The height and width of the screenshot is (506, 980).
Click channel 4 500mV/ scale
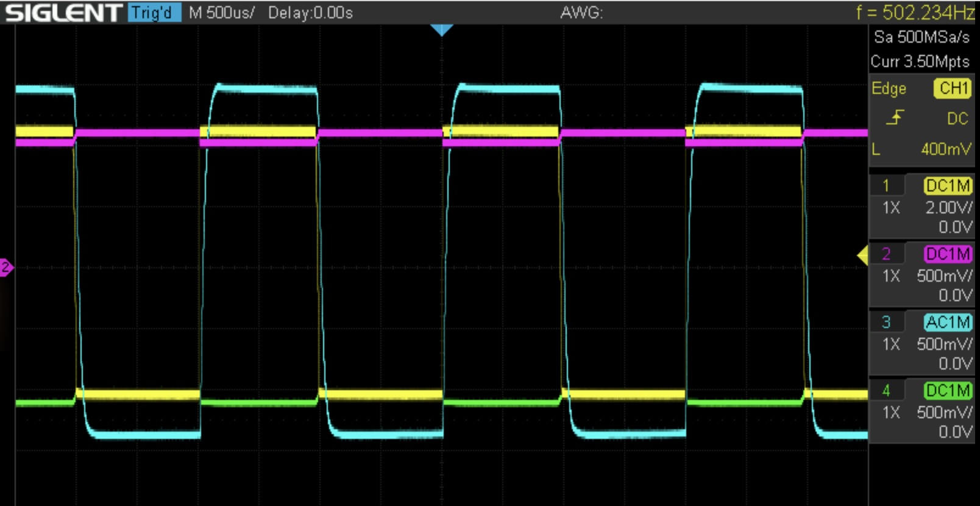coord(945,412)
